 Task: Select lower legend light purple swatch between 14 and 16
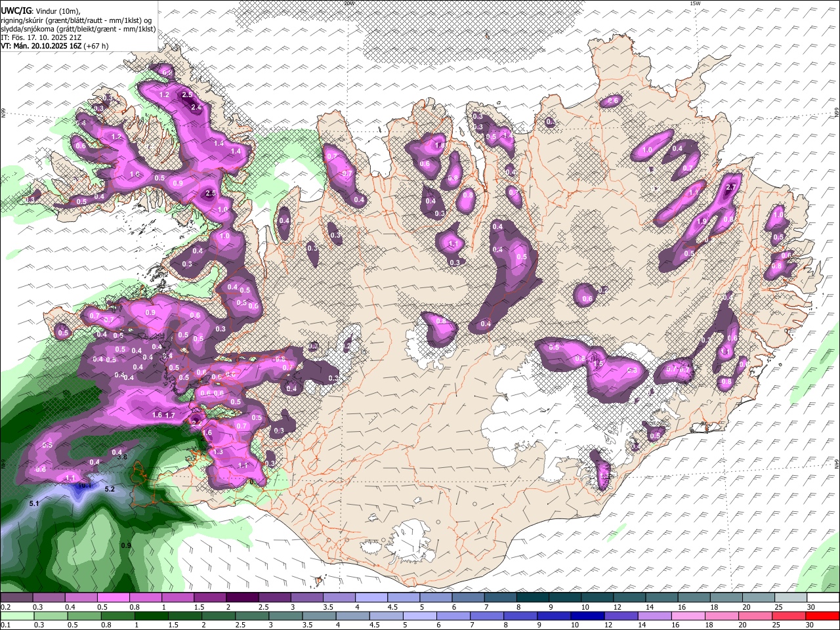click(x=655, y=616)
